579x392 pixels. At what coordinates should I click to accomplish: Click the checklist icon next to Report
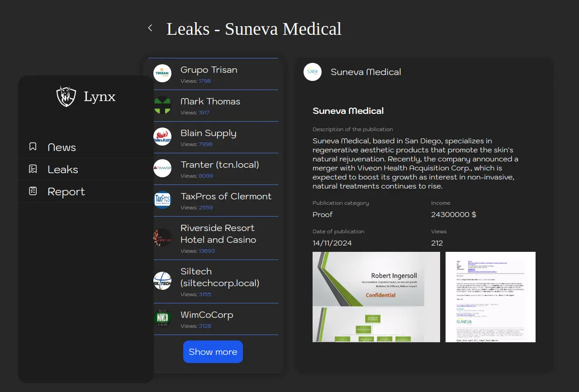tap(33, 191)
